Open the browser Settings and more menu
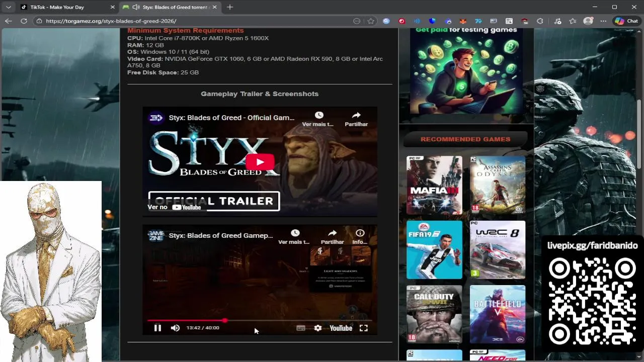The image size is (644, 362). (603, 21)
